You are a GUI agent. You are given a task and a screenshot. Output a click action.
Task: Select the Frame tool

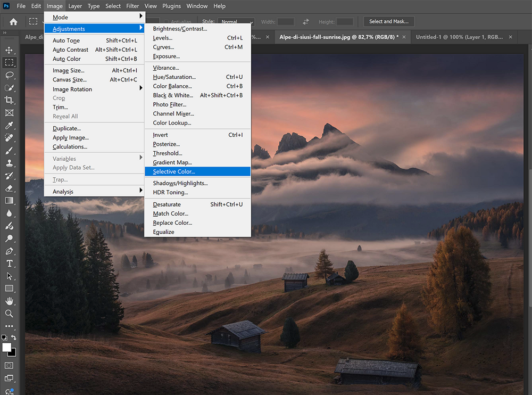[x=9, y=113]
